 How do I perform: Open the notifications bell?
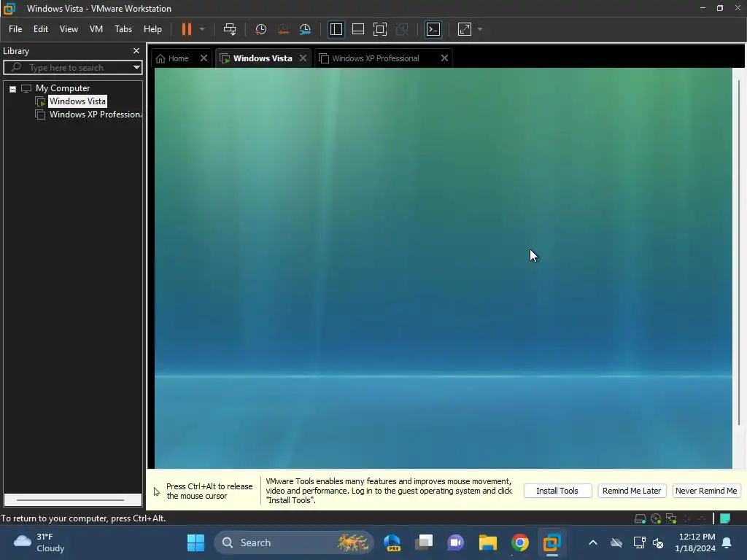pyautogui.click(x=727, y=542)
